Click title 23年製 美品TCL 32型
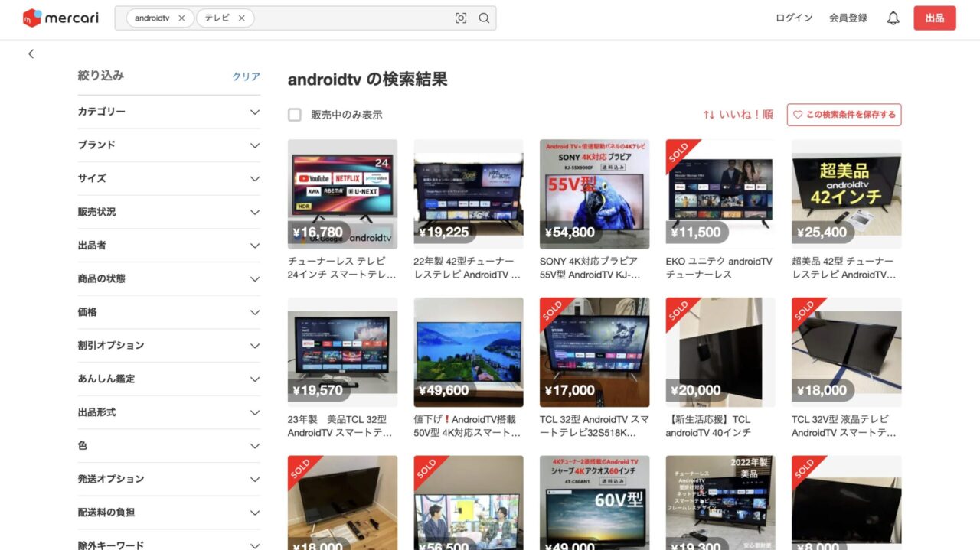980x550 pixels. click(341, 426)
